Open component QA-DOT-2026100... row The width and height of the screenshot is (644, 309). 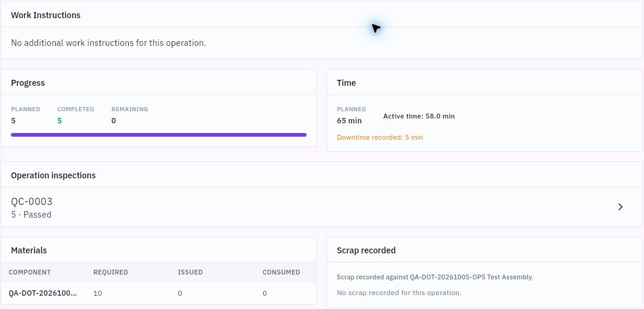158,293
